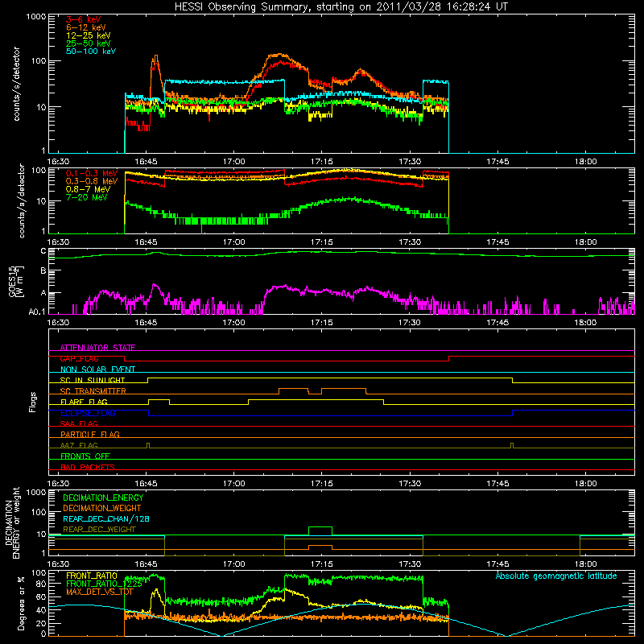Select the GAP_FLAG label
The height and width of the screenshot is (644, 644).
[79, 358]
